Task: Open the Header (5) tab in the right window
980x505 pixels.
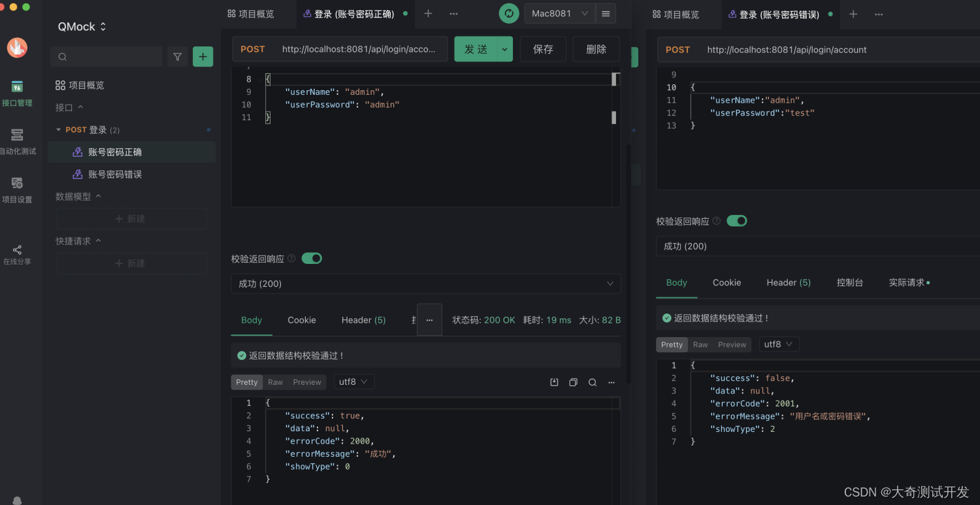Action: 789,282
